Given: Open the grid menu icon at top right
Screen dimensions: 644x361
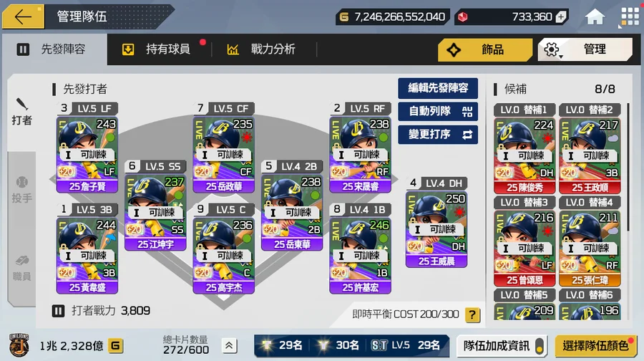Looking at the screenshot, I should [630, 17].
